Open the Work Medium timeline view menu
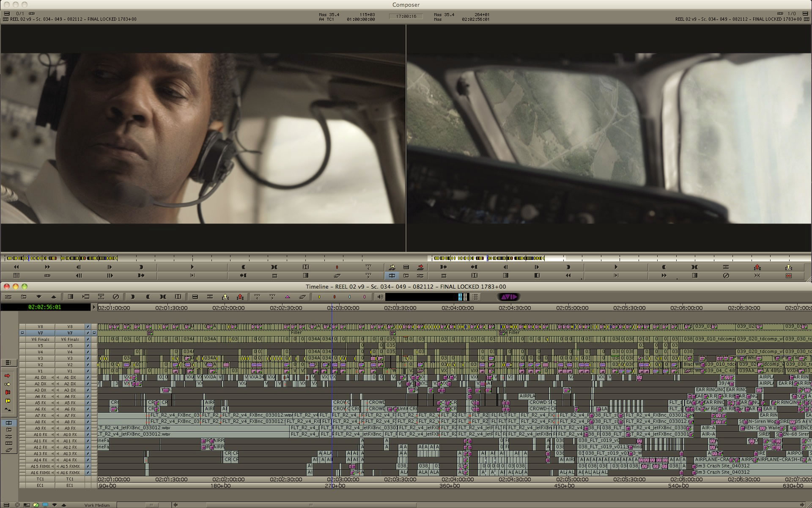Screen dimensions: 812x508 [97, 505]
